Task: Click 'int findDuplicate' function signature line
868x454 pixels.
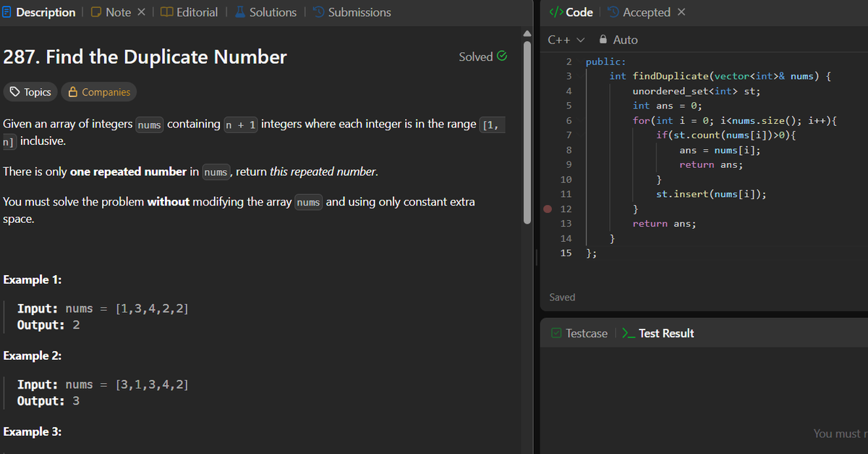Action: click(721, 76)
